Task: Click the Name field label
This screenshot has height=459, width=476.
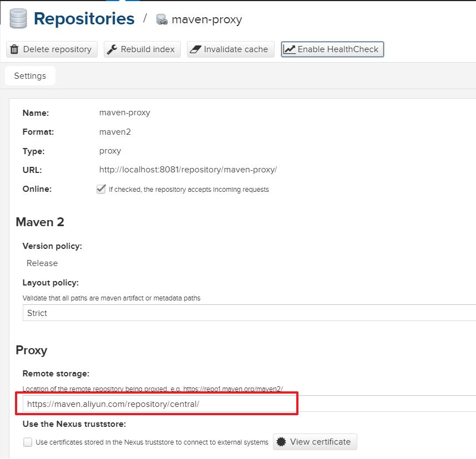Action: tap(36, 113)
